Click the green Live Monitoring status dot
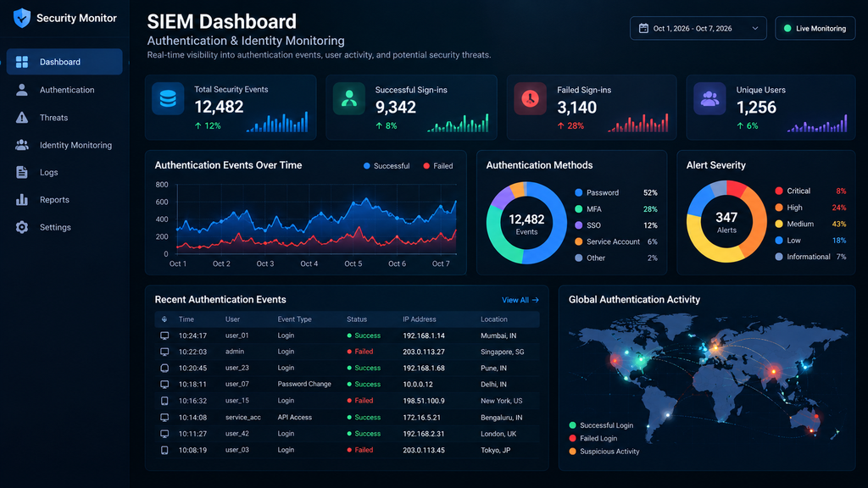 [x=787, y=28]
